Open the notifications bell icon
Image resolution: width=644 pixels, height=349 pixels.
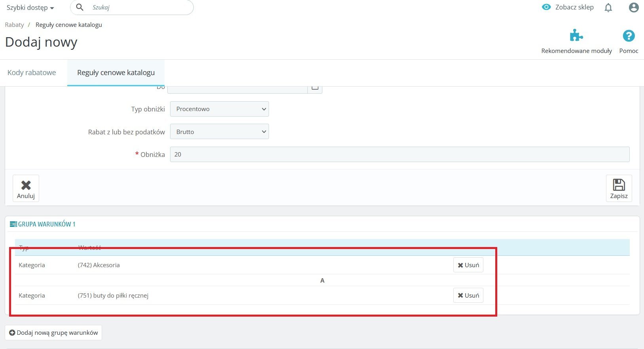pyautogui.click(x=608, y=8)
